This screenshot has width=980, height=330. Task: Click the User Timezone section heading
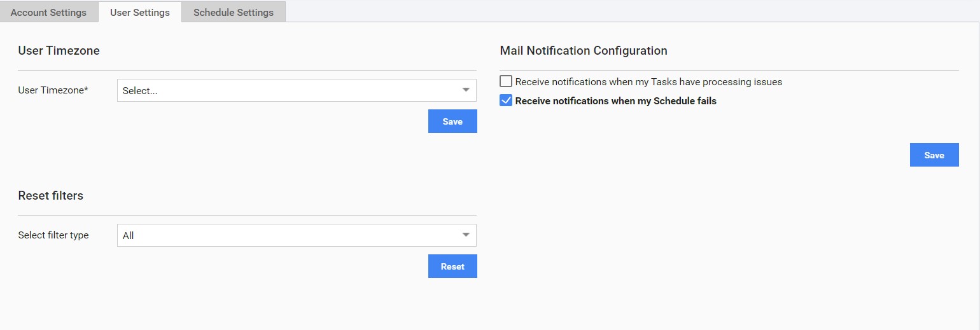59,51
